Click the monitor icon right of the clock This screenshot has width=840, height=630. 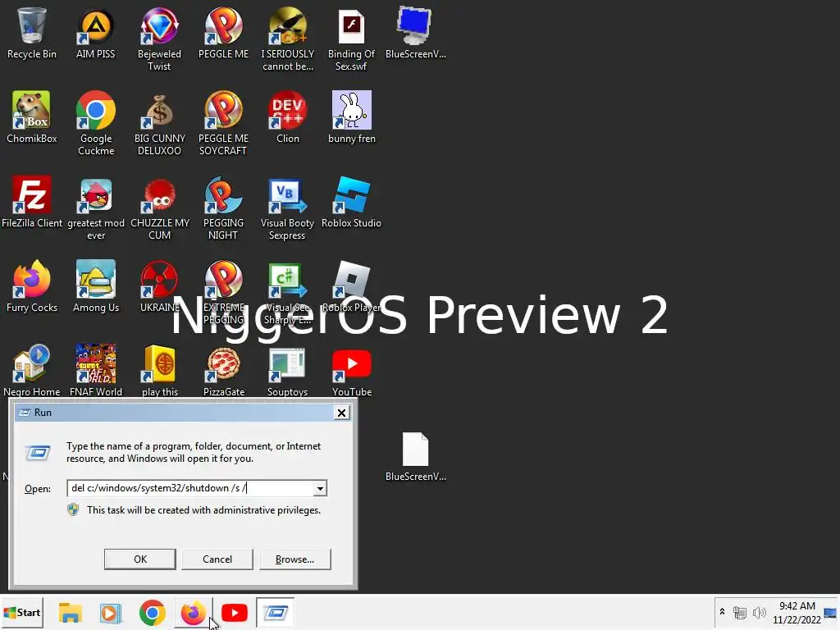[x=830, y=612]
